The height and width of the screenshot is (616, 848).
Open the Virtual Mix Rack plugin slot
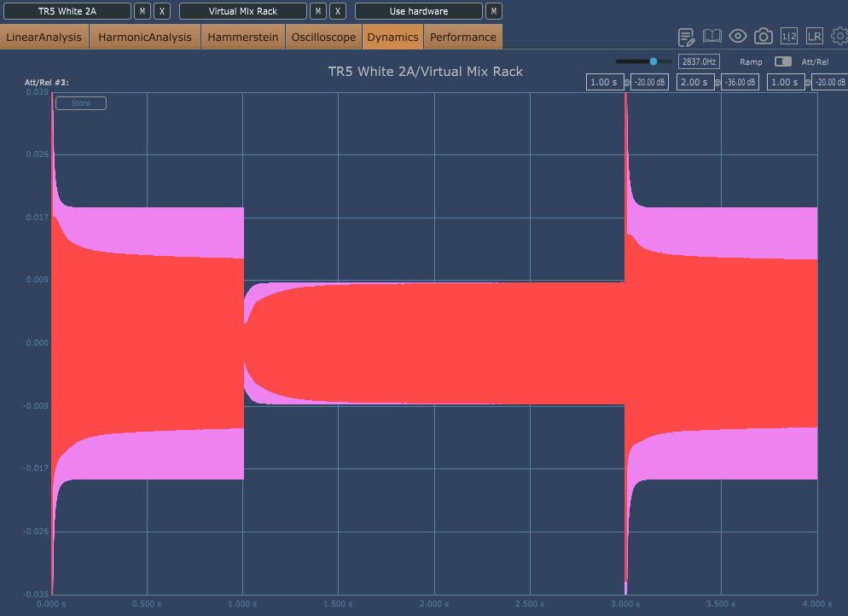[x=243, y=11]
